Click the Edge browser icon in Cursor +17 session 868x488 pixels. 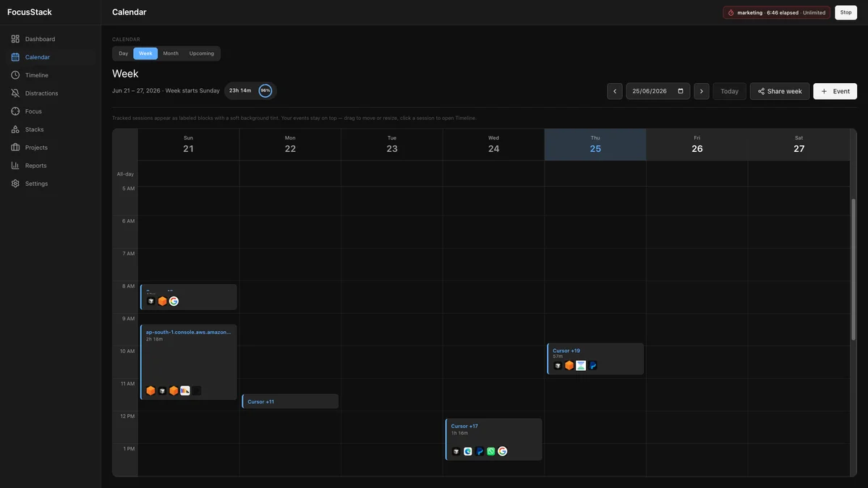pyautogui.click(x=468, y=451)
